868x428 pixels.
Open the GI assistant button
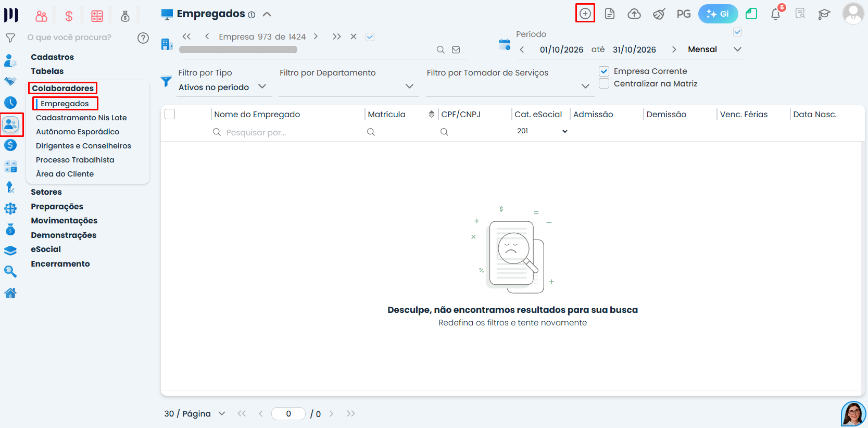[x=718, y=14]
